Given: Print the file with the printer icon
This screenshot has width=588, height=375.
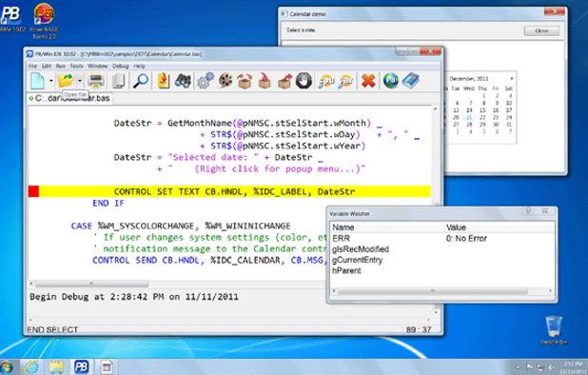Looking at the screenshot, I should pos(96,81).
